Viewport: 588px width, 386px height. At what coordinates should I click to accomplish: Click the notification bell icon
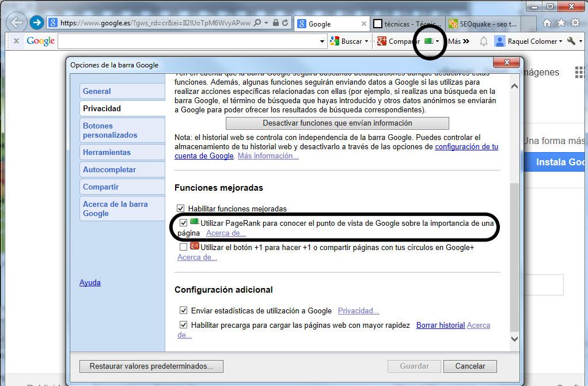click(483, 41)
